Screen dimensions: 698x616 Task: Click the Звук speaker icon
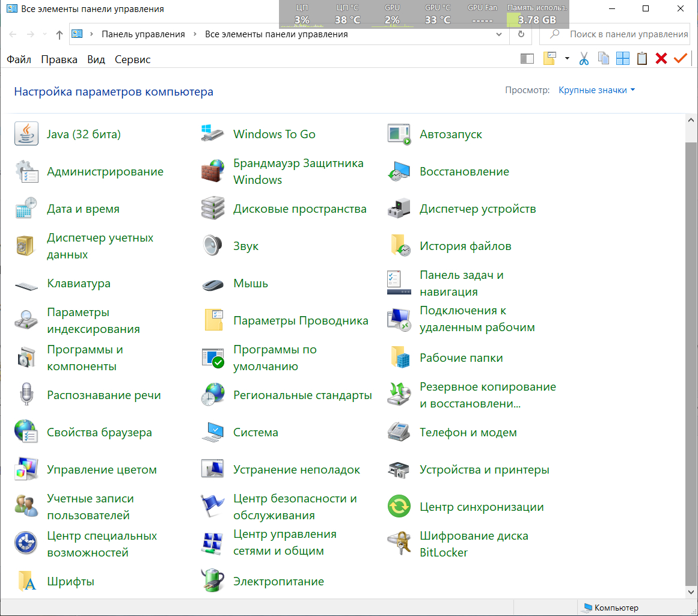pyautogui.click(x=213, y=246)
